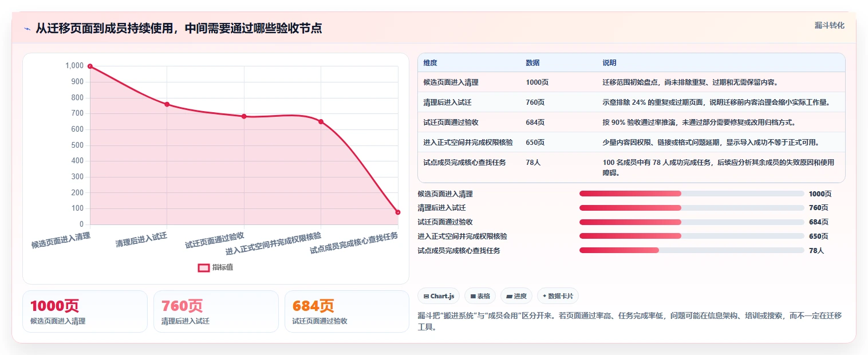Select chart point for 进入正式空间并完成权限核验
Image resolution: width=868 pixels, height=355 pixels.
pos(321,121)
